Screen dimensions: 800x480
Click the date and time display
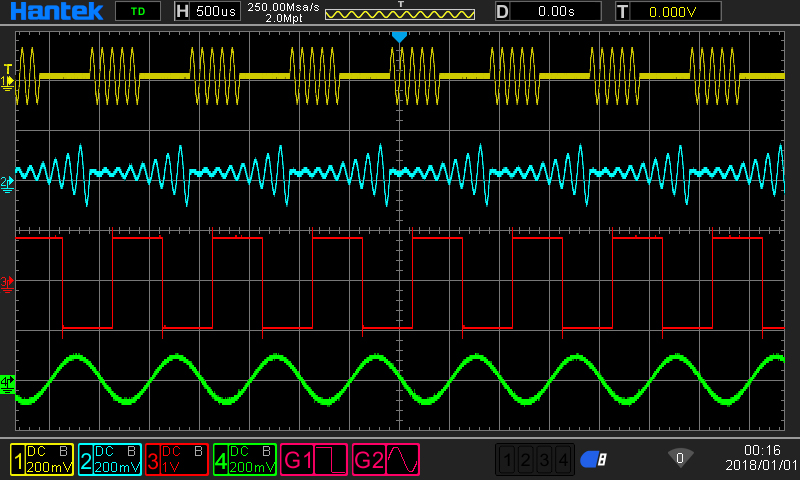pos(761,458)
